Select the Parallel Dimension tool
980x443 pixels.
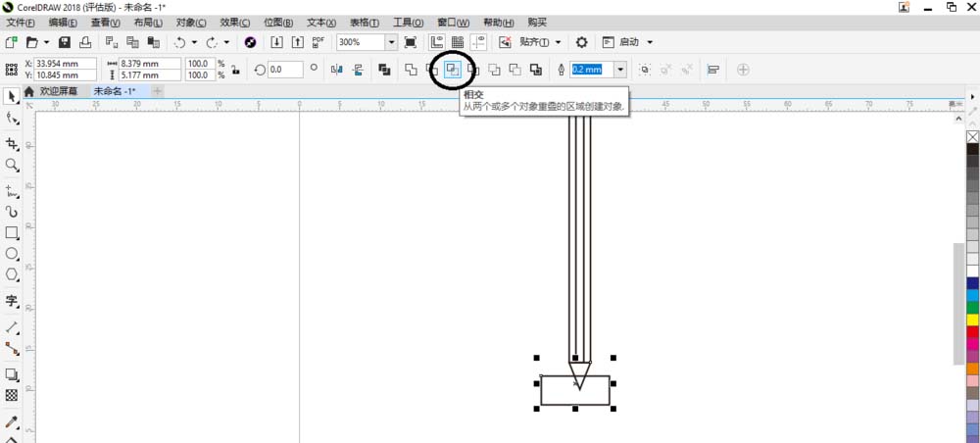tap(12, 327)
